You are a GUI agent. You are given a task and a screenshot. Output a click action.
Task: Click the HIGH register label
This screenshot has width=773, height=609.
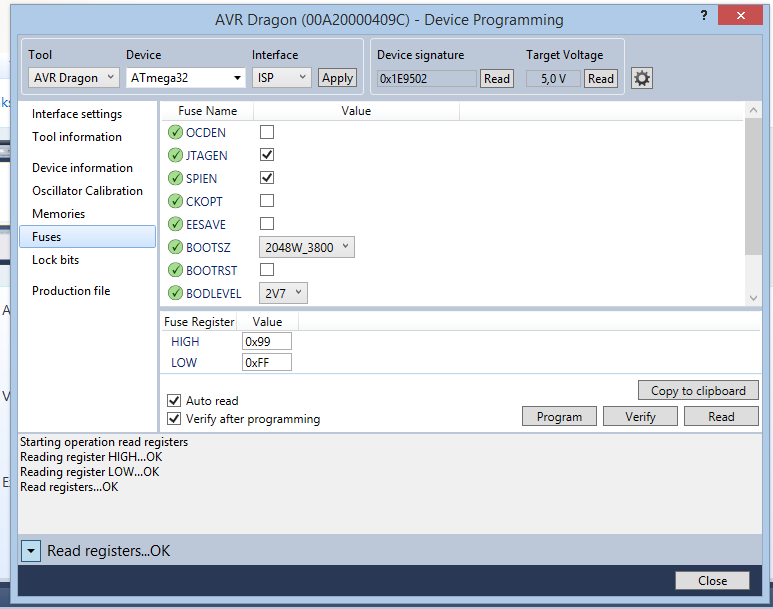[x=185, y=341]
